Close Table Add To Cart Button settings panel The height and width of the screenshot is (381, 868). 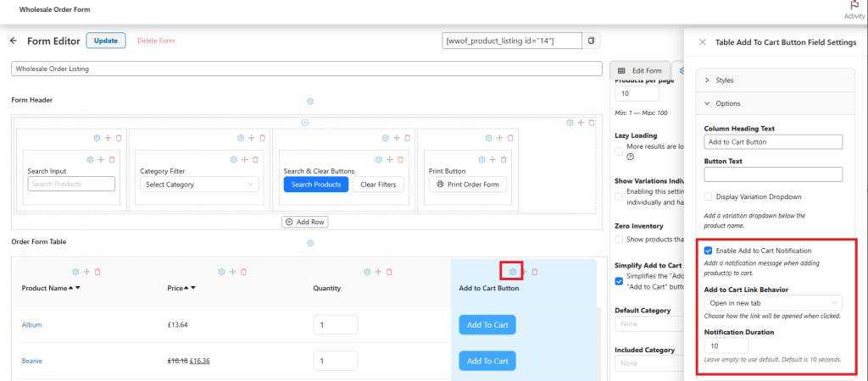(703, 42)
